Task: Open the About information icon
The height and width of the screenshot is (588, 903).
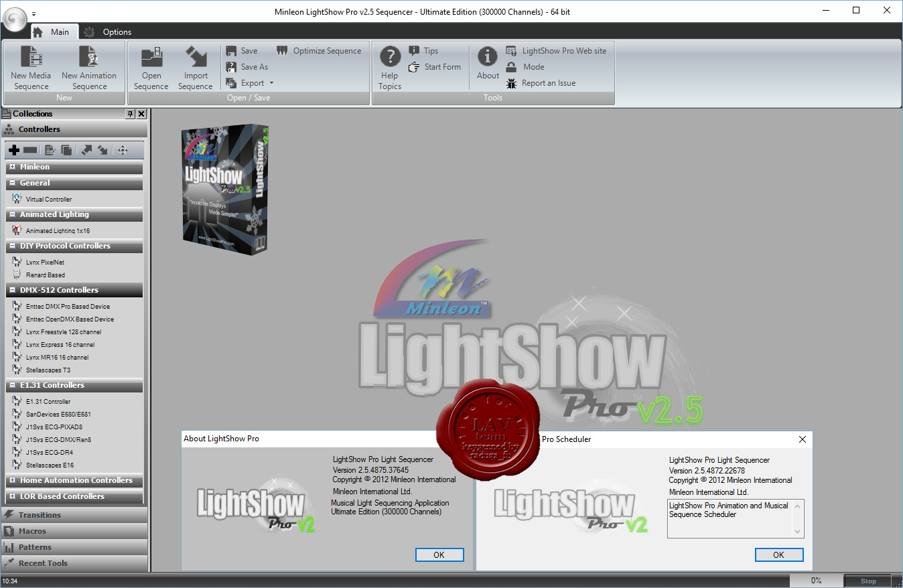Action: tap(488, 64)
